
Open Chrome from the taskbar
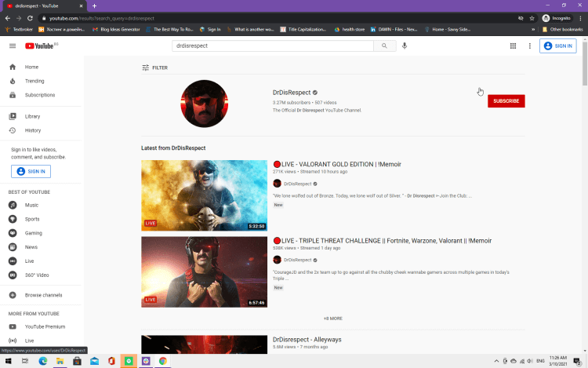coord(163,361)
